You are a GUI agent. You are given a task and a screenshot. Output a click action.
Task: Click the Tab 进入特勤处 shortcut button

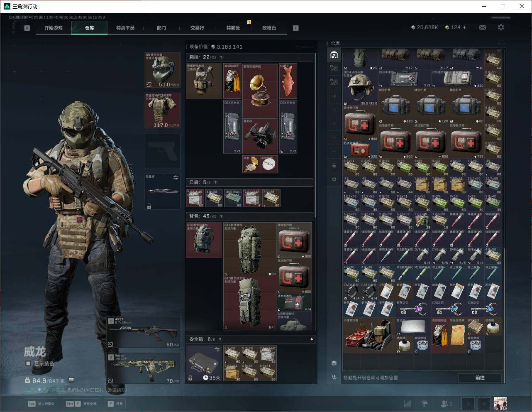[41, 404]
